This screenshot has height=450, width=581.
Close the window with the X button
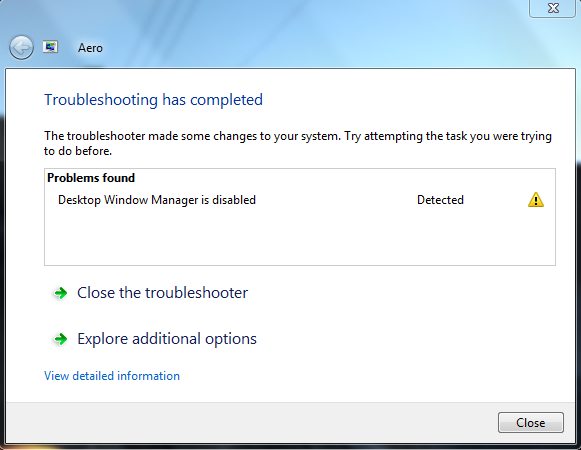click(553, 8)
